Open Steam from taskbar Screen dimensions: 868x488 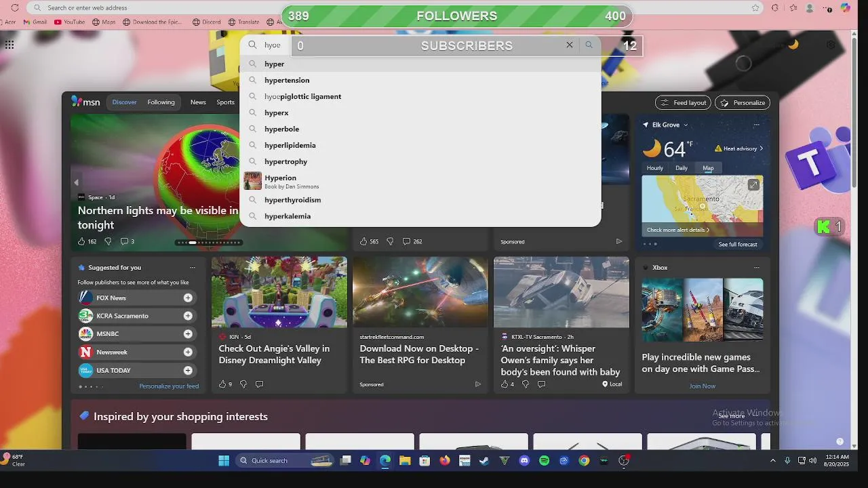pyautogui.click(x=484, y=461)
